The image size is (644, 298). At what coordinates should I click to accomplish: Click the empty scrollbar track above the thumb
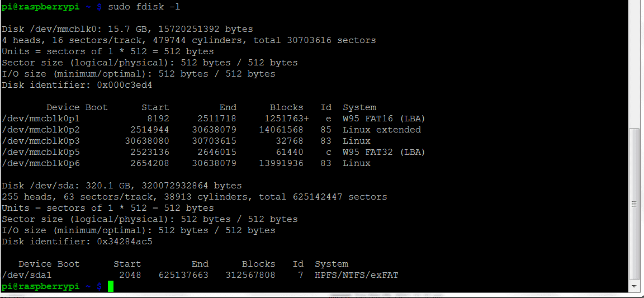pyautogui.click(x=634, y=67)
